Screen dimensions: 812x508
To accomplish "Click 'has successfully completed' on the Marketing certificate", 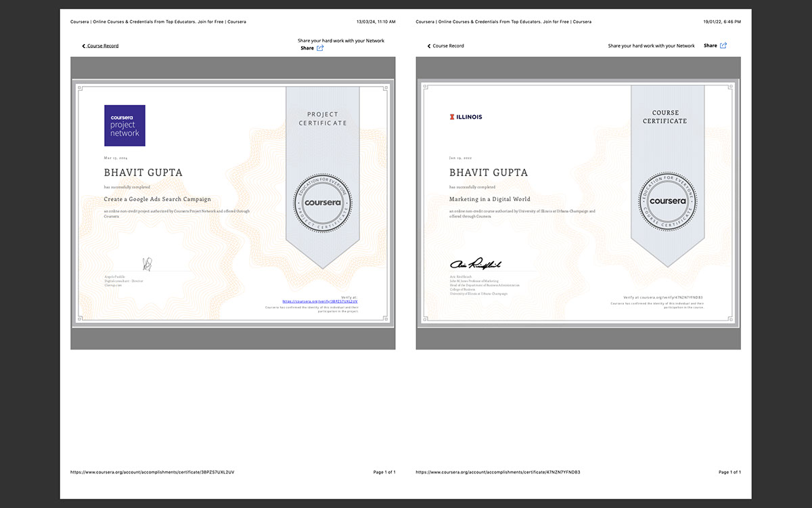I will pos(472,187).
